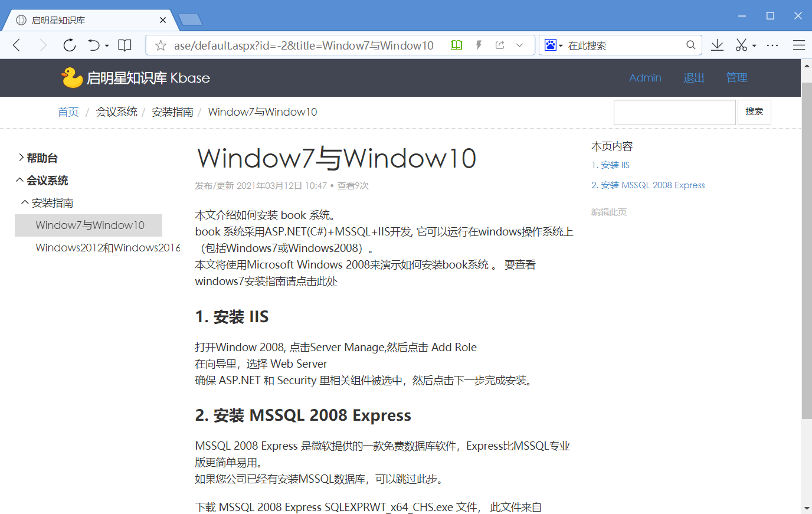Viewport: 812px width, 514px height.
Task: Expand the address bar dropdown chevron
Action: (519, 45)
